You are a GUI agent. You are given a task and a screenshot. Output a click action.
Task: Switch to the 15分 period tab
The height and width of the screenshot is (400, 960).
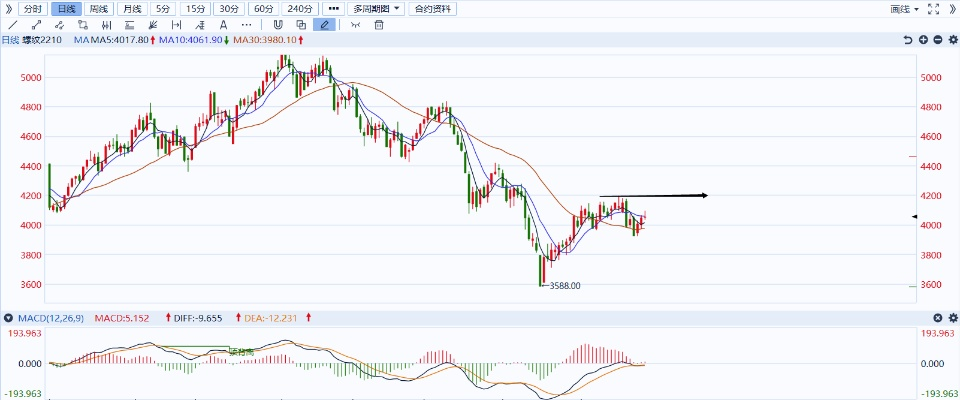[x=196, y=9]
